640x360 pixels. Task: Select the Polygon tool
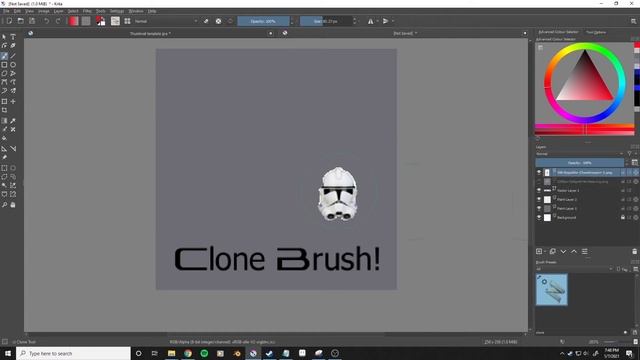coord(4,73)
